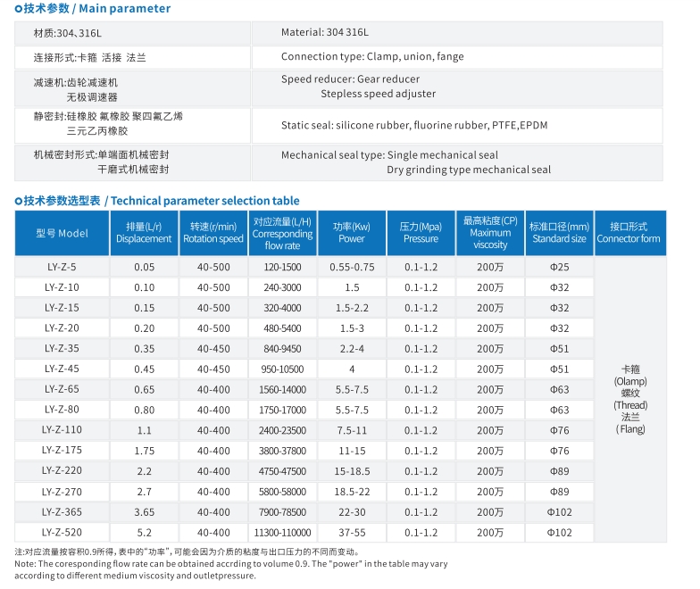Click model cell 'LY-Z-365'
700x589 pixels.
point(62,512)
